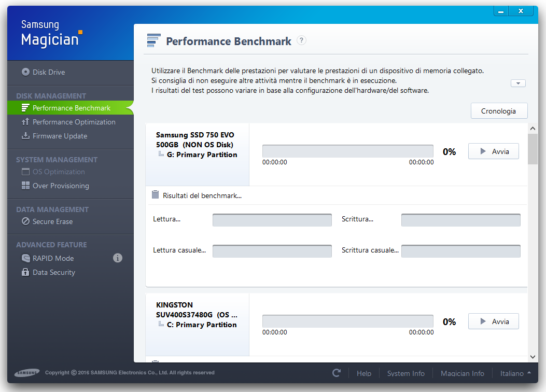Click the G: Primary Partition tree icon

click(161, 154)
